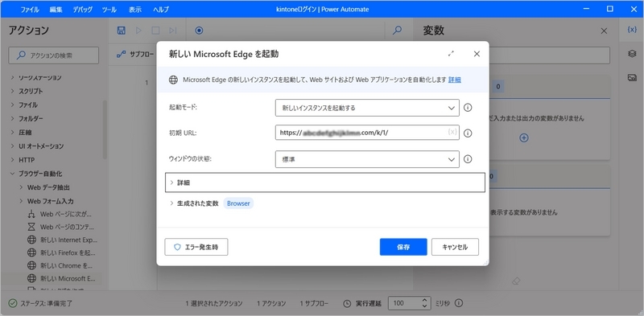Click the ステータス: 準備完了 check icon
The height and width of the screenshot is (316, 644).
[x=13, y=303]
